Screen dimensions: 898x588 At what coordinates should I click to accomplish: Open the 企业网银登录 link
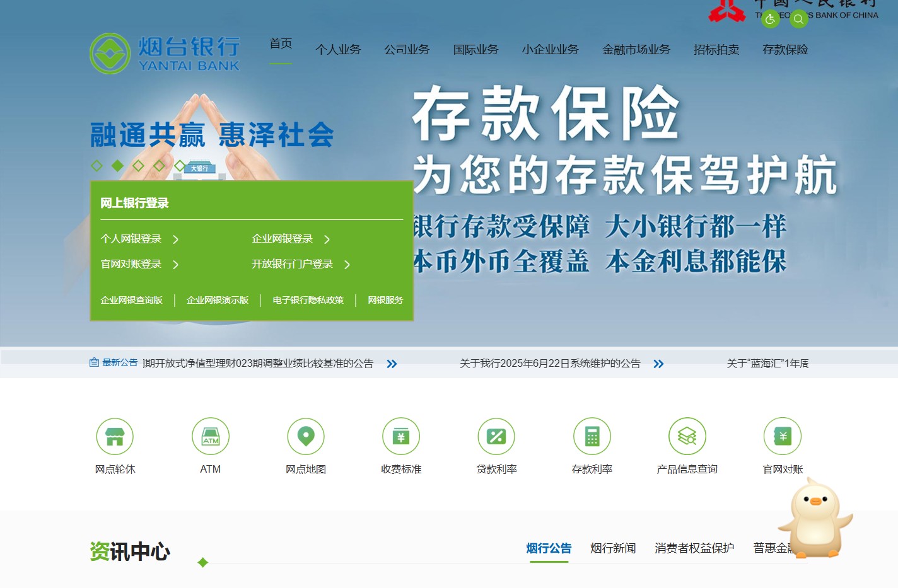[x=283, y=239]
